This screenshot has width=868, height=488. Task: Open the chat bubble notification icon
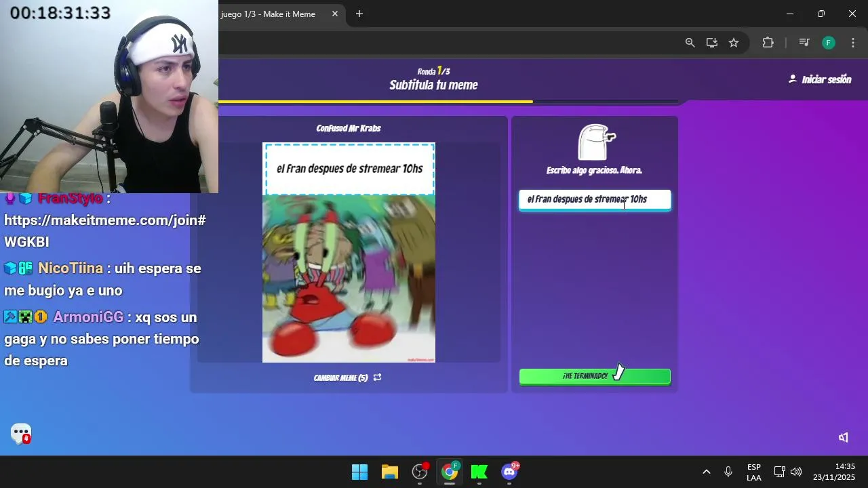tap(21, 433)
